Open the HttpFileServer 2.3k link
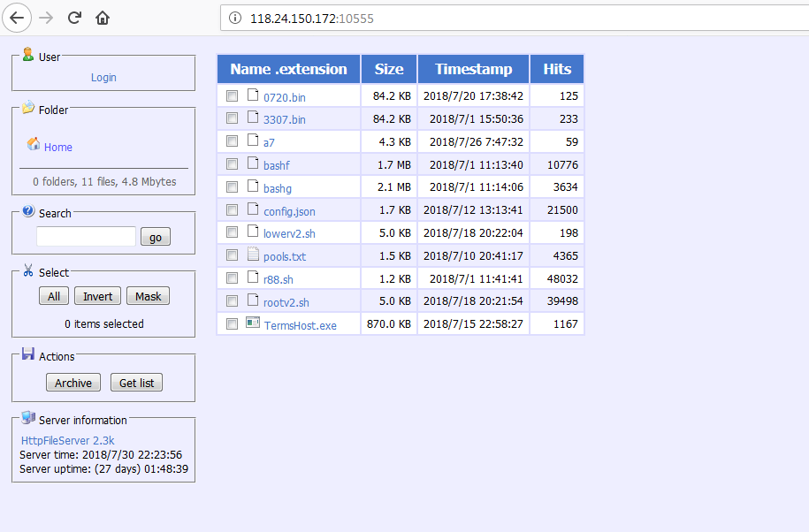 pyautogui.click(x=67, y=441)
